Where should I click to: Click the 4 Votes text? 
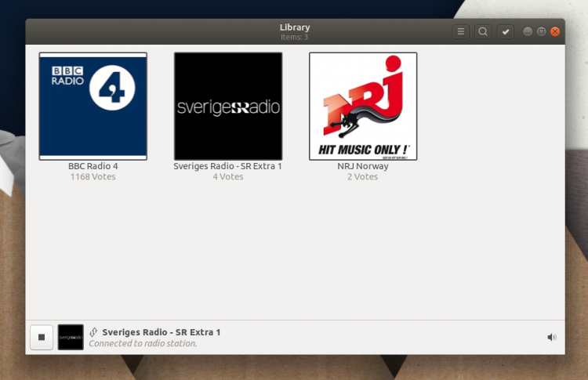[228, 177]
